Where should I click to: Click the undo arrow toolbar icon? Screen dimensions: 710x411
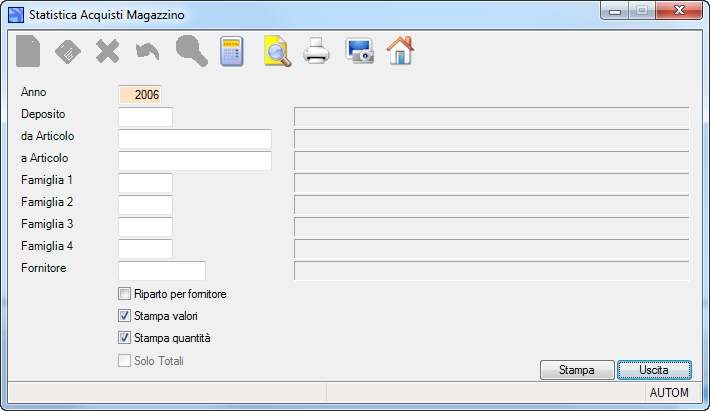coord(148,52)
